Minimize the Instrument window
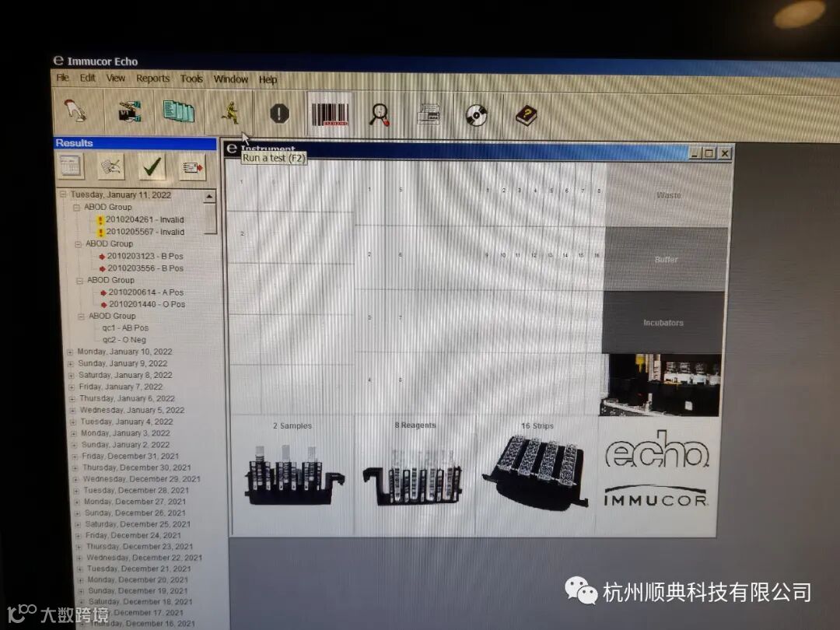The width and height of the screenshot is (840, 630). (x=695, y=153)
